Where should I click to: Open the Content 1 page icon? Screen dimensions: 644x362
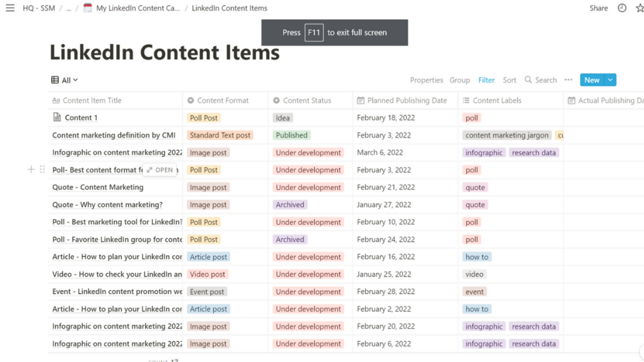[x=57, y=118]
